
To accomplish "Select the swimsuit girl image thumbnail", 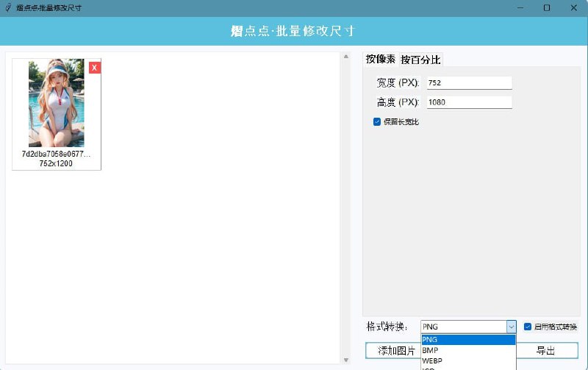I will tap(56, 104).
